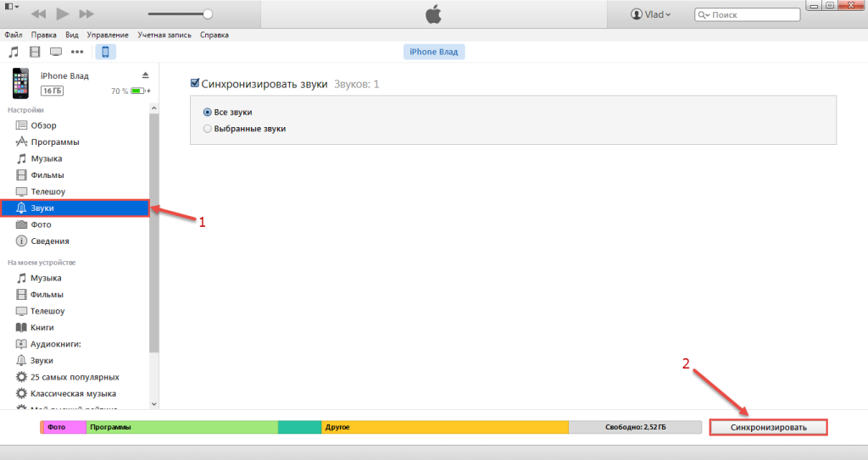Open Классическая музыка playlist

(x=75, y=394)
